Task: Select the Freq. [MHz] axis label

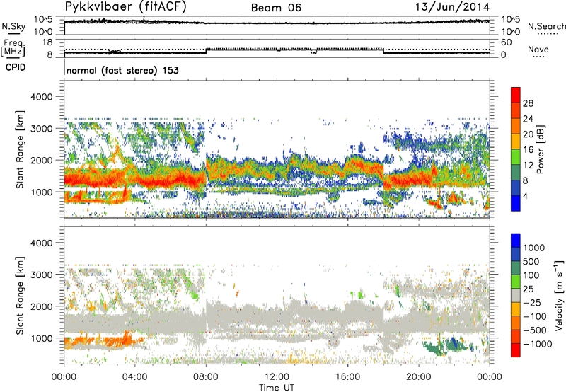Action: (x=13, y=47)
